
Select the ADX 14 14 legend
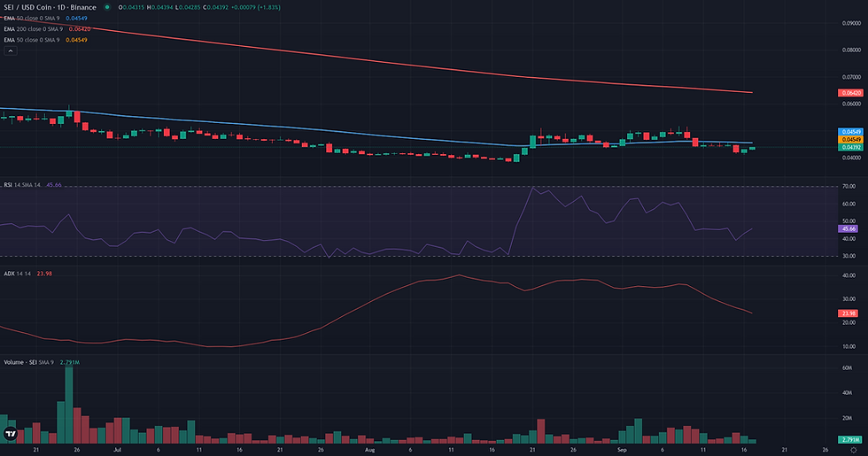click(x=17, y=274)
